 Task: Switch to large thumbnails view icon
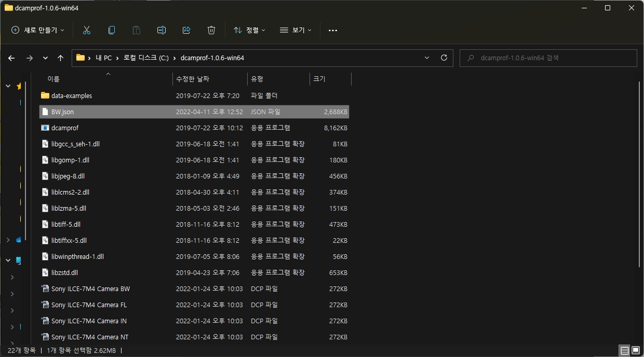[636, 350]
